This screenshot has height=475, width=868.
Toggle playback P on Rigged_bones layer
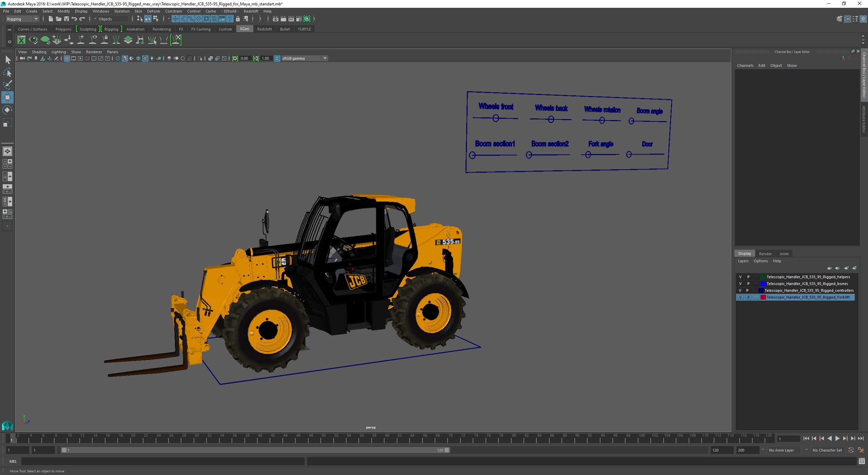pyautogui.click(x=748, y=284)
